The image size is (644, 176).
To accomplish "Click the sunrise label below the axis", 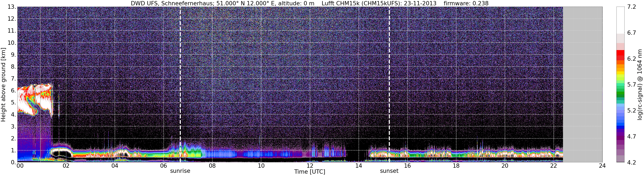I will [180, 171].
